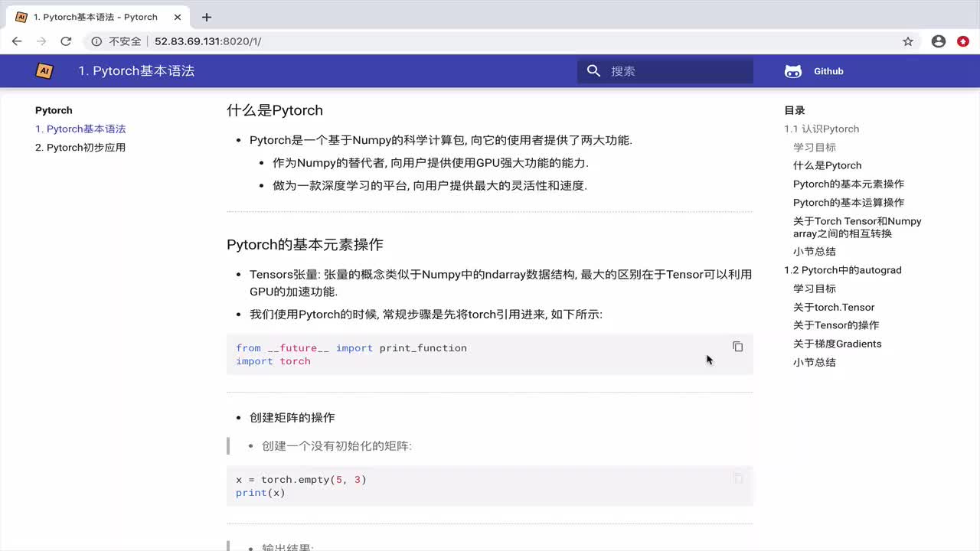
Task: Jump to 关于torch.Tensor in contents
Action: click(834, 307)
